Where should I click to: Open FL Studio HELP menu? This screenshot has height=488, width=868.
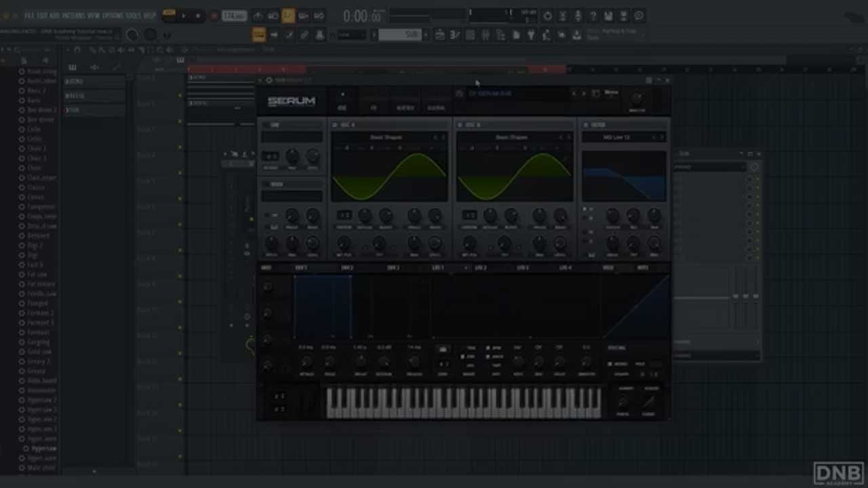click(149, 16)
